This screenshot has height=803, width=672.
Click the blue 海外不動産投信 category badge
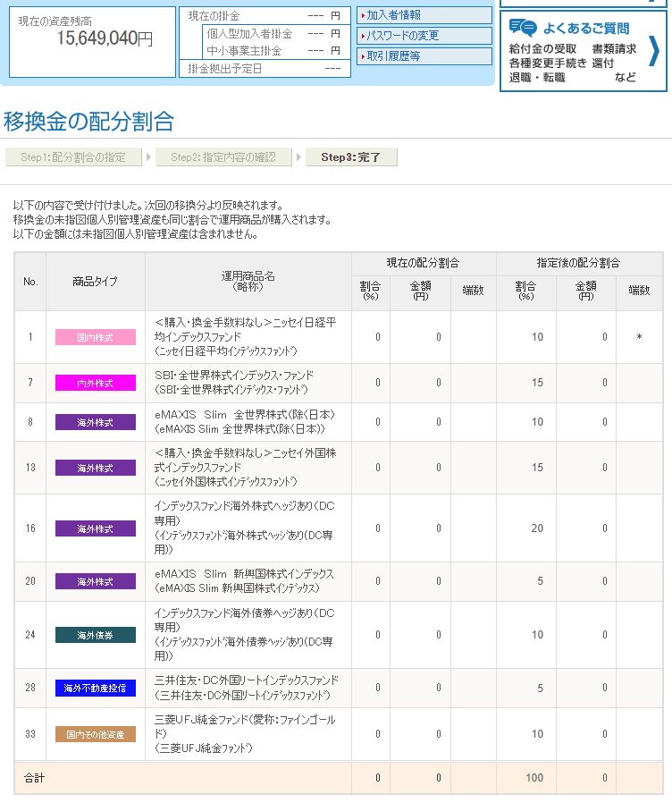pyautogui.click(x=96, y=689)
